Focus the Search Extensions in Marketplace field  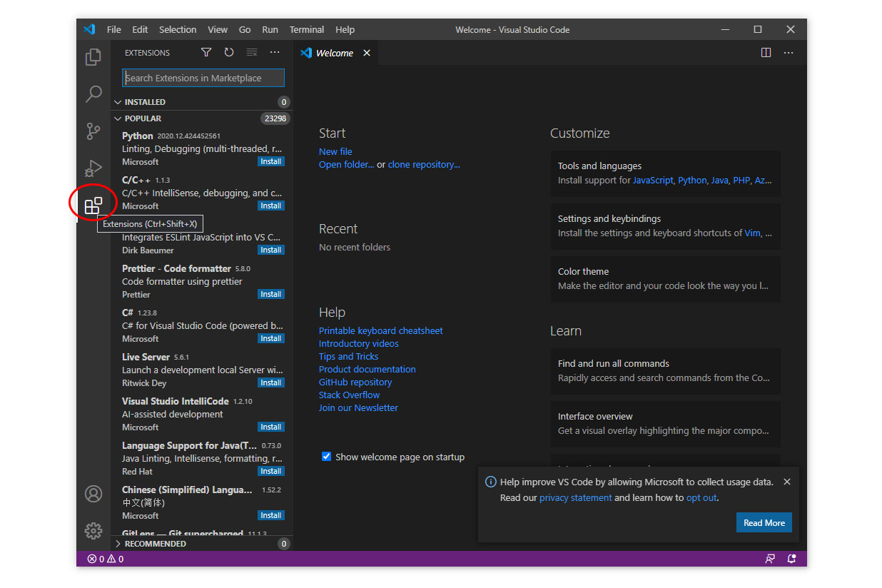point(203,78)
